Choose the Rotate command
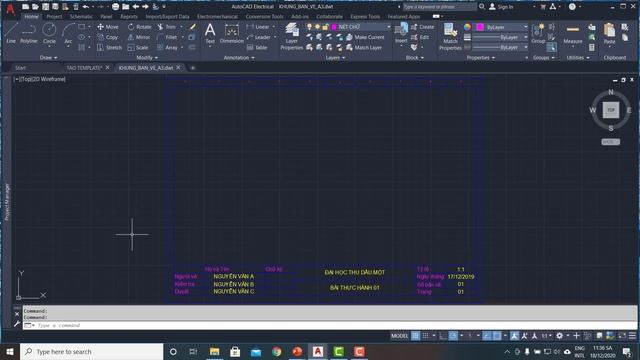 point(139,27)
